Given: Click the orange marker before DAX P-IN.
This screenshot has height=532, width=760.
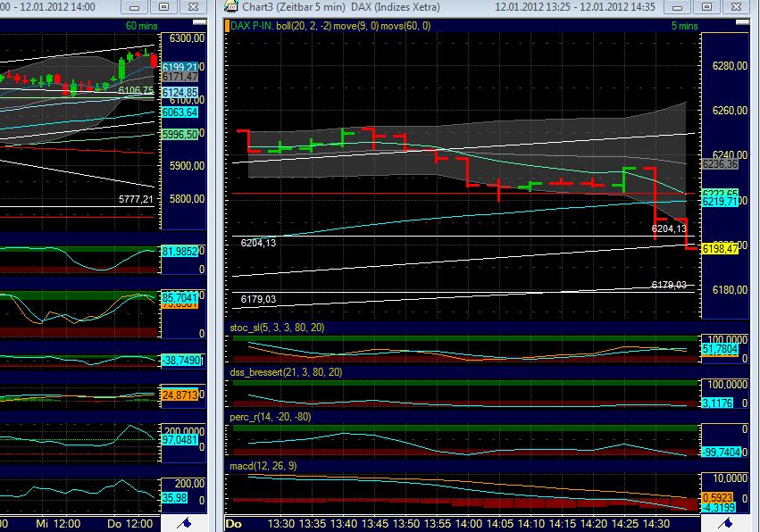Looking at the screenshot, I should [227, 26].
